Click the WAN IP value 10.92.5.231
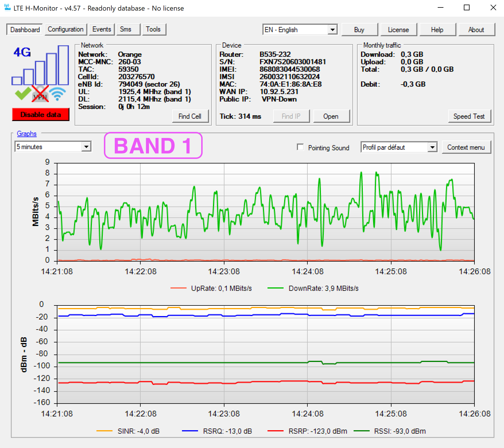This screenshot has width=504, height=448. click(279, 91)
